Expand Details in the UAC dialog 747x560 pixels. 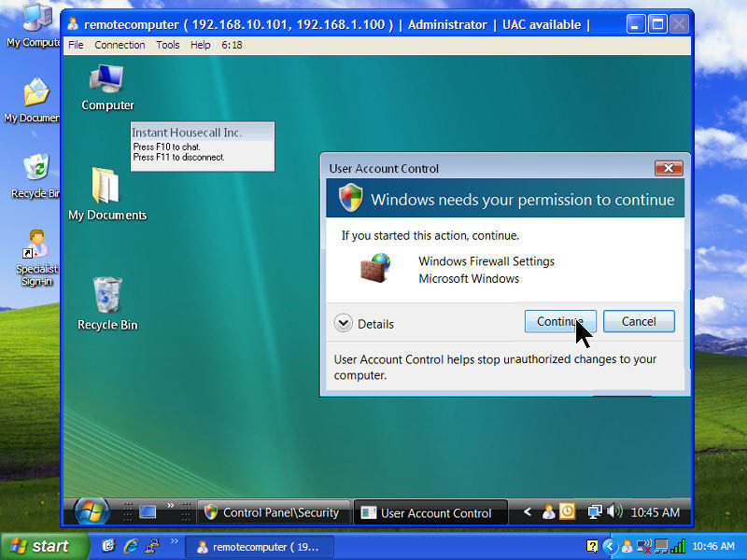click(x=365, y=324)
